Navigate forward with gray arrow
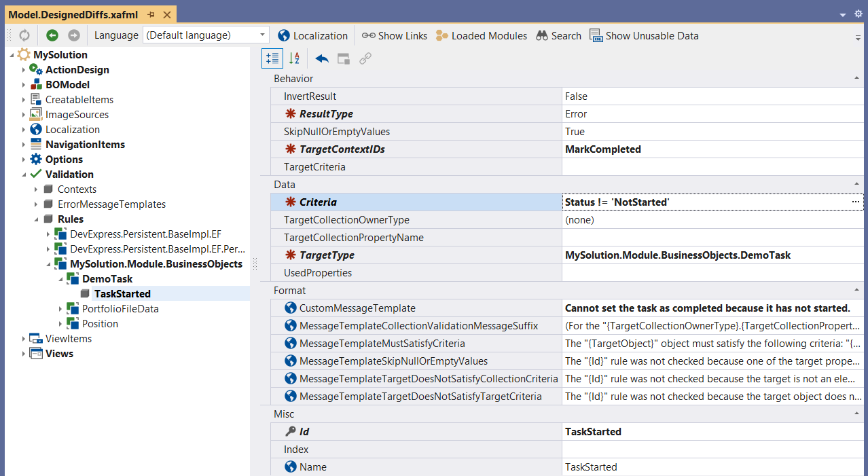Viewport: 868px width, 476px height. [x=74, y=35]
